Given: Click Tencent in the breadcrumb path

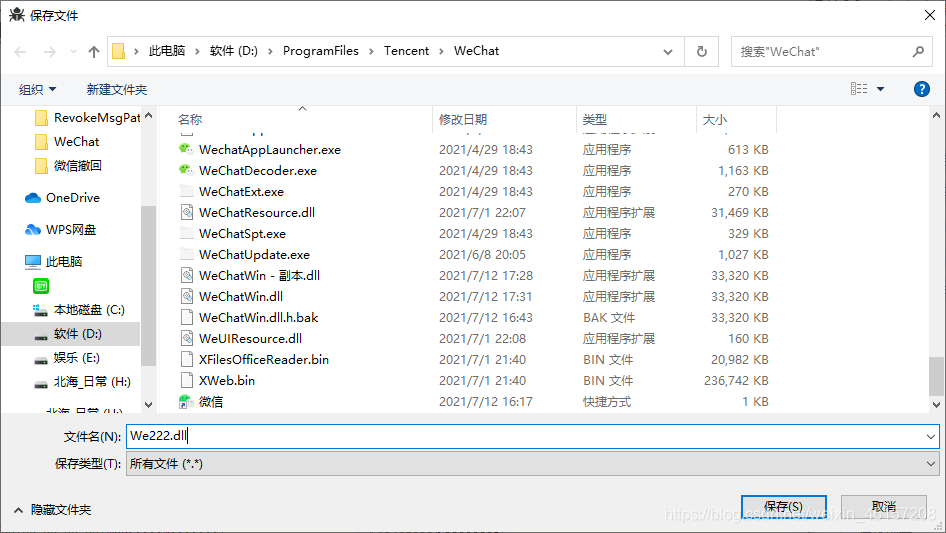Looking at the screenshot, I should (x=406, y=51).
